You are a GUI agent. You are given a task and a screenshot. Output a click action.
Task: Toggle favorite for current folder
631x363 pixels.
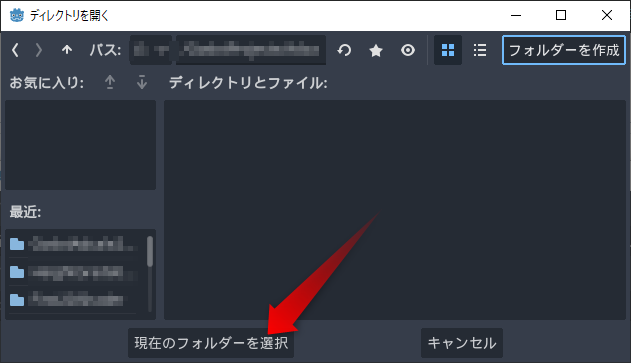[376, 50]
